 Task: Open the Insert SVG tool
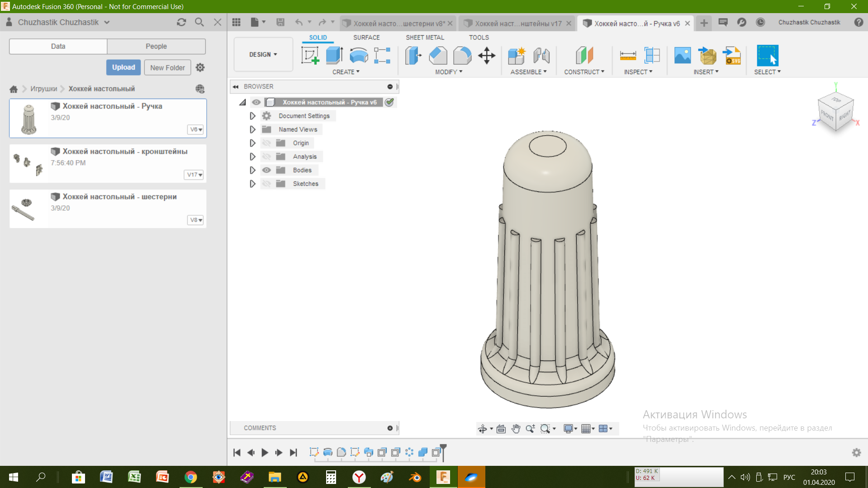(732, 56)
